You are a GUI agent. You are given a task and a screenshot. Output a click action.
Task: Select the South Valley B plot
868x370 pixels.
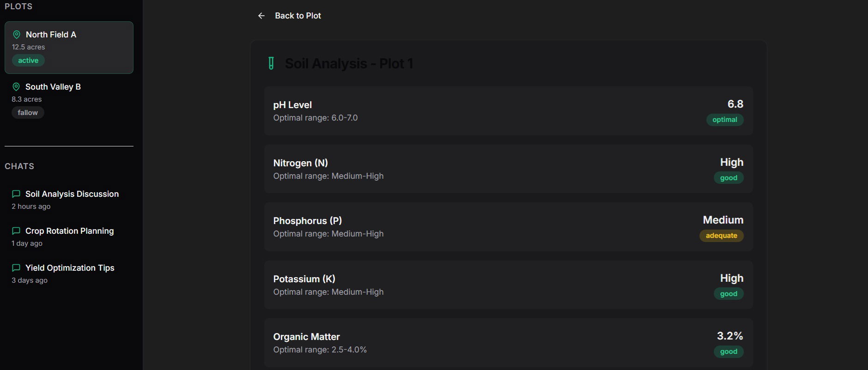click(x=69, y=100)
